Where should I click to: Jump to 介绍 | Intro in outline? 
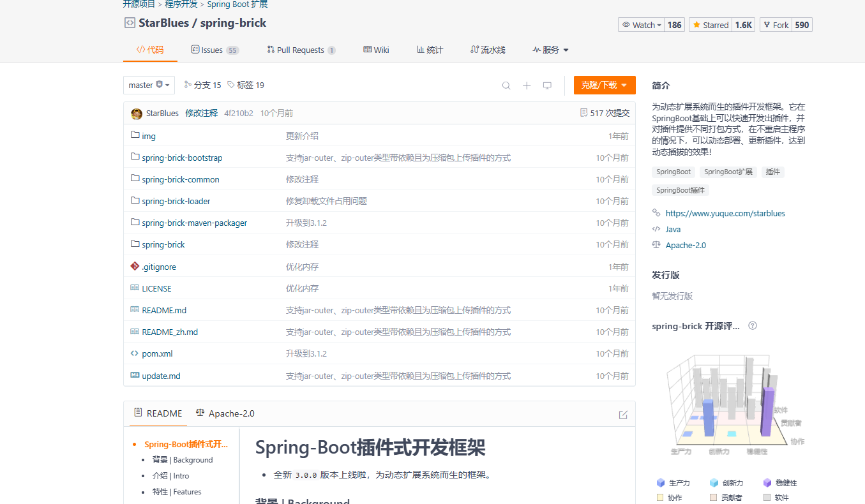[171, 476]
